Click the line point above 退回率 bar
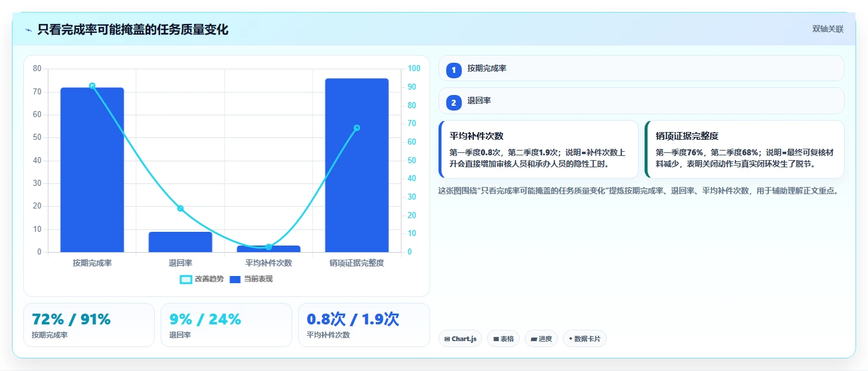The height and width of the screenshot is (371, 868). tap(180, 209)
